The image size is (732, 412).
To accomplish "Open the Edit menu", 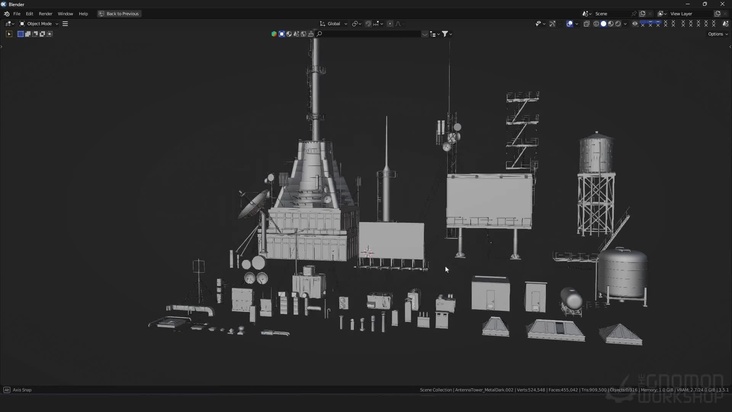I will click(29, 14).
